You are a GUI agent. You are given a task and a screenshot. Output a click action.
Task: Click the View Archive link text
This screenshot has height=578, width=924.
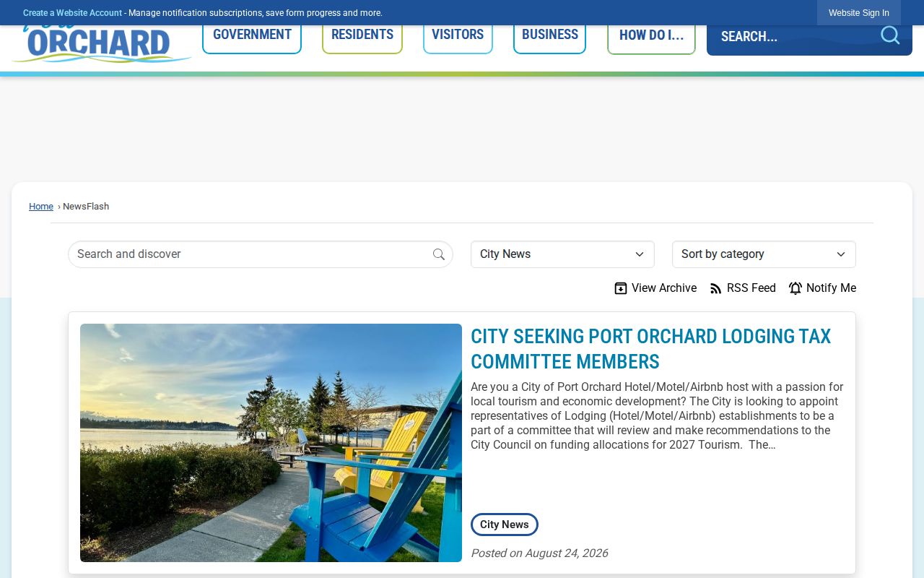coord(664,288)
